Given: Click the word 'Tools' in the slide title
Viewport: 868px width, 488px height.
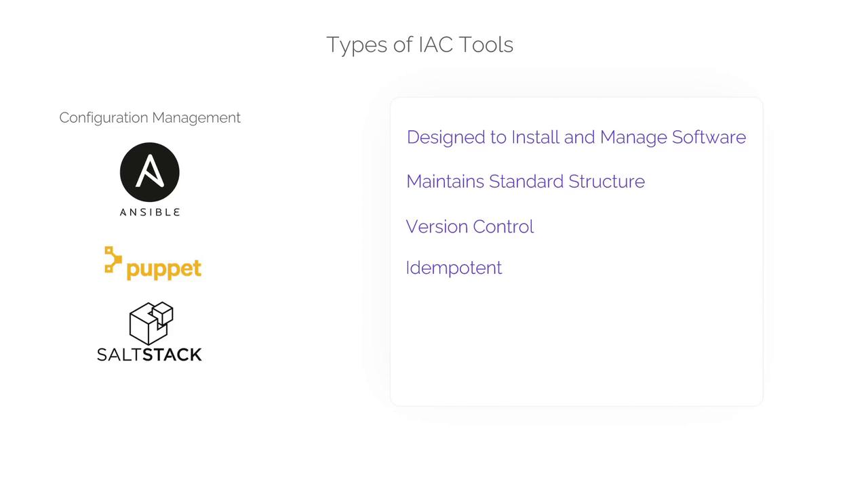Looking at the screenshot, I should click(x=486, y=45).
